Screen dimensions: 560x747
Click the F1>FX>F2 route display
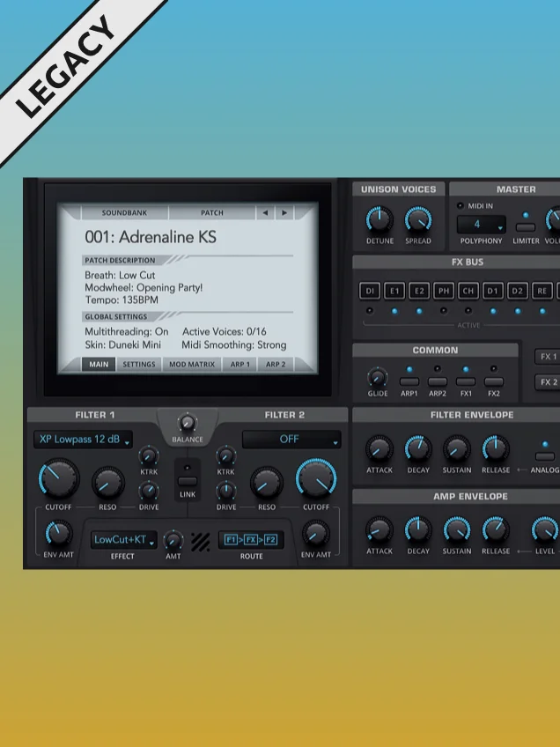click(251, 540)
